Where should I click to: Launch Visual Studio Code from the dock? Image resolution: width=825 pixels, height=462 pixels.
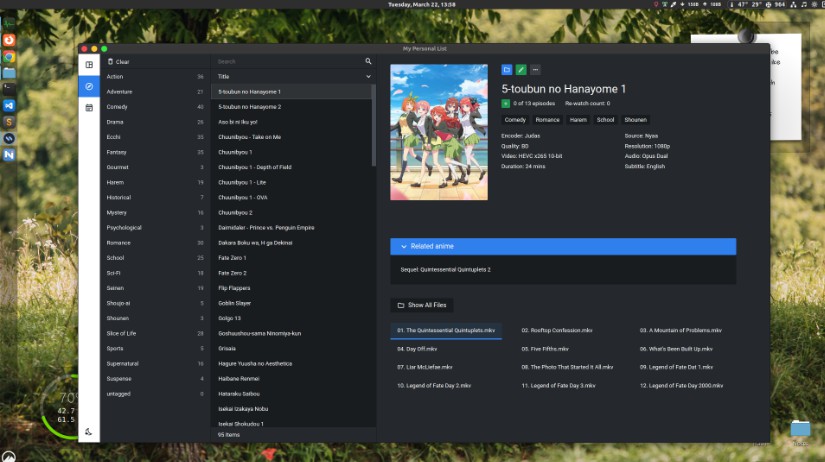(x=9, y=105)
